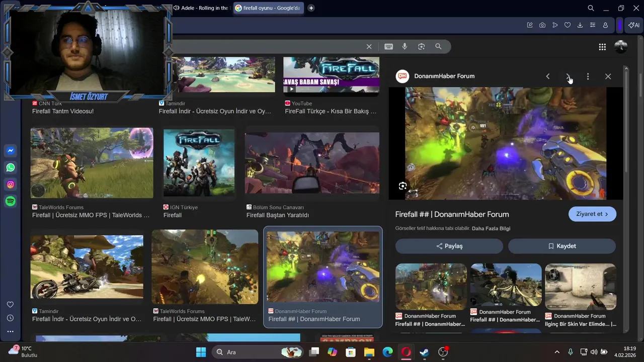644x362 pixels.
Task: Open Bölüm Sonu Canavarı Firefall Baştan Yaratıldı image
Action: tap(312, 163)
